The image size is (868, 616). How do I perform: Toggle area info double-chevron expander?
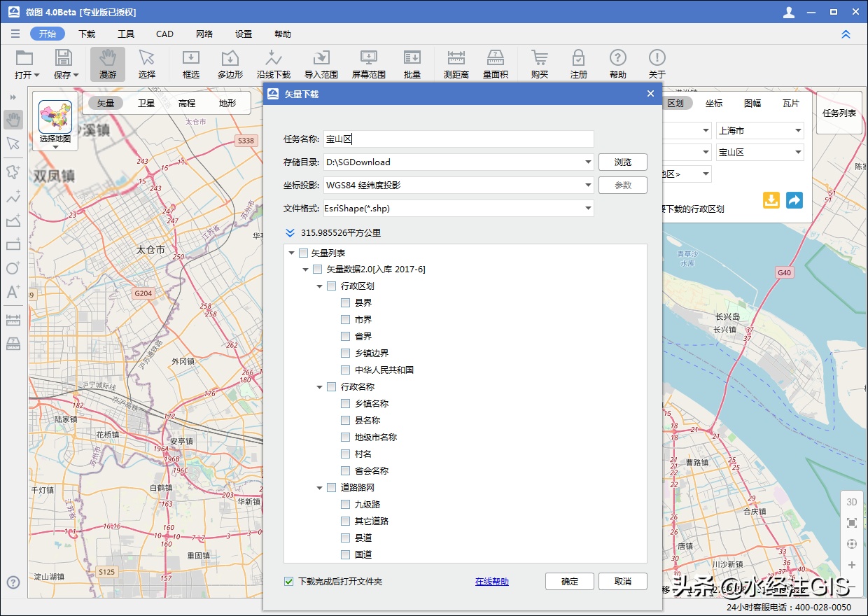tap(290, 233)
